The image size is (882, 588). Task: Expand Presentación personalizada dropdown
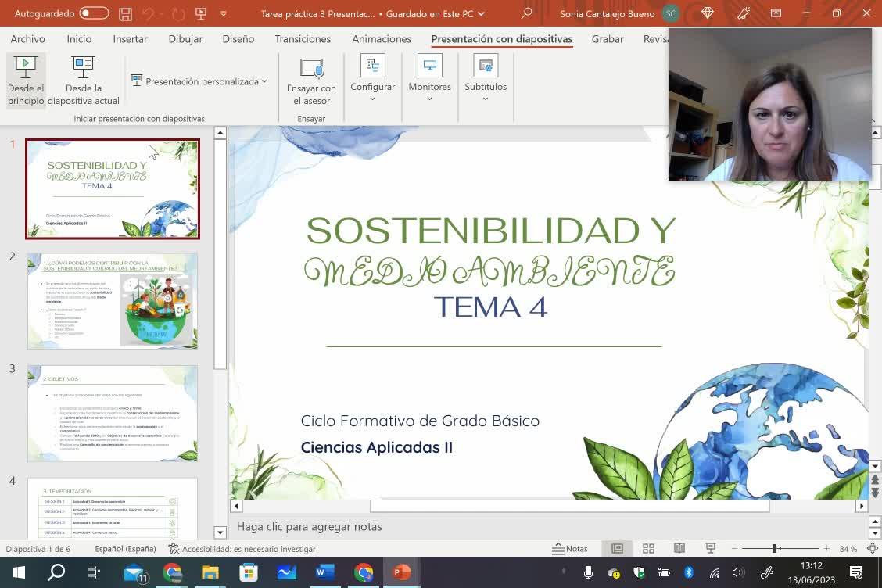coord(199,81)
